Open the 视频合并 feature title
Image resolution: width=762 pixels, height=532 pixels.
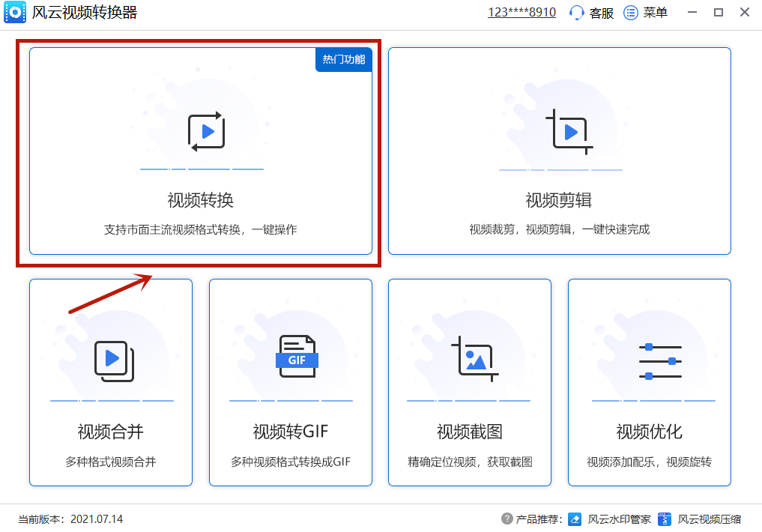(111, 432)
